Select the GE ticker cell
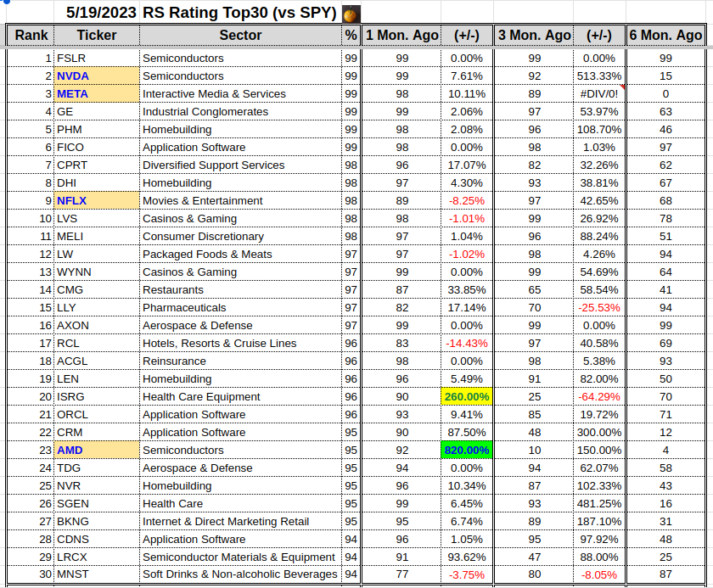 pyautogui.click(x=97, y=111)
